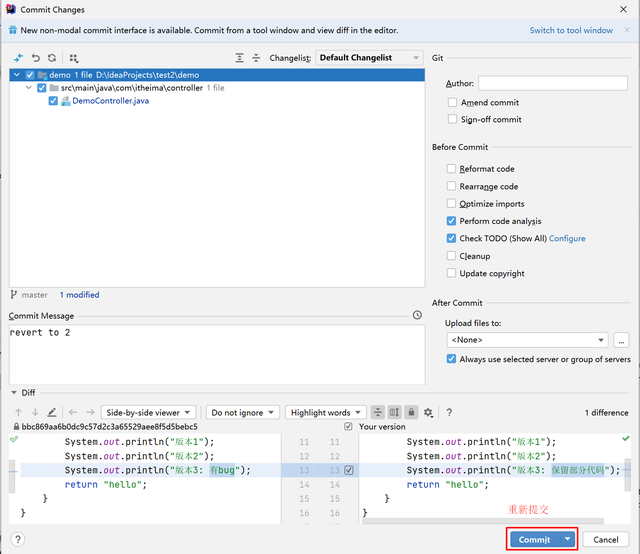Click the Configure link for TODO check
The image size is (640, 554).
coord(567,239)
